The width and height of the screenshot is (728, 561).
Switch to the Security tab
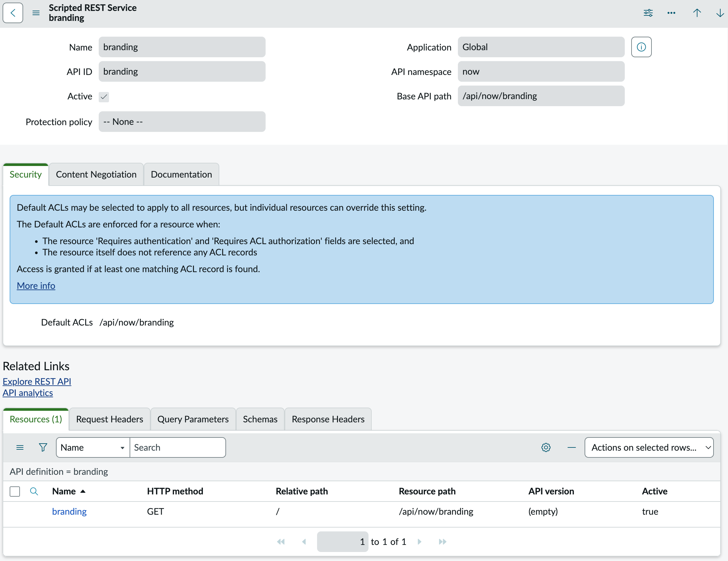pyautogui.click(x=26, y=174)
